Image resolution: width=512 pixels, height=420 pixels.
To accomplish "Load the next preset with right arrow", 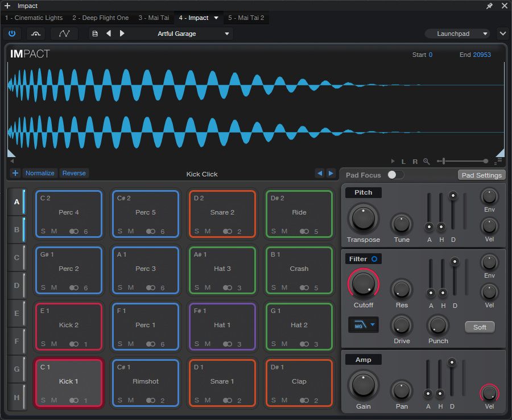I will [x=122, y=34].
